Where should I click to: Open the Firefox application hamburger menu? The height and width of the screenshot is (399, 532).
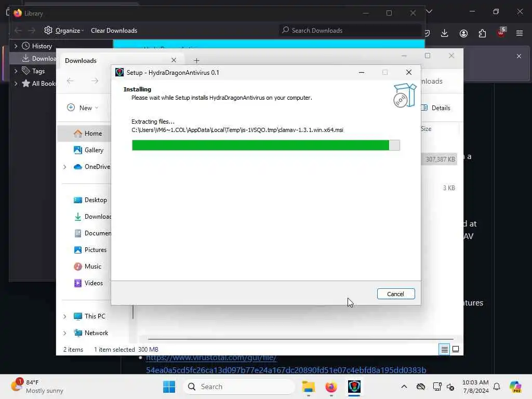pos(520,33)
